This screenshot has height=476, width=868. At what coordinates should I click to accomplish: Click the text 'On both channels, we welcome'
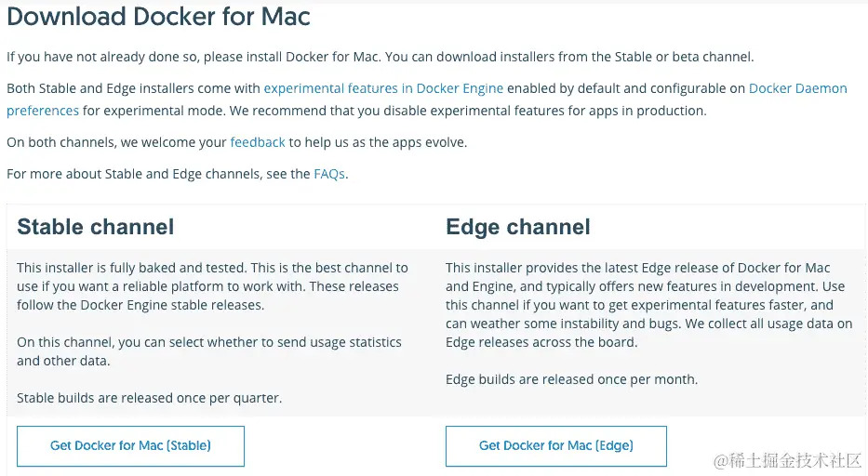(116, 142)
